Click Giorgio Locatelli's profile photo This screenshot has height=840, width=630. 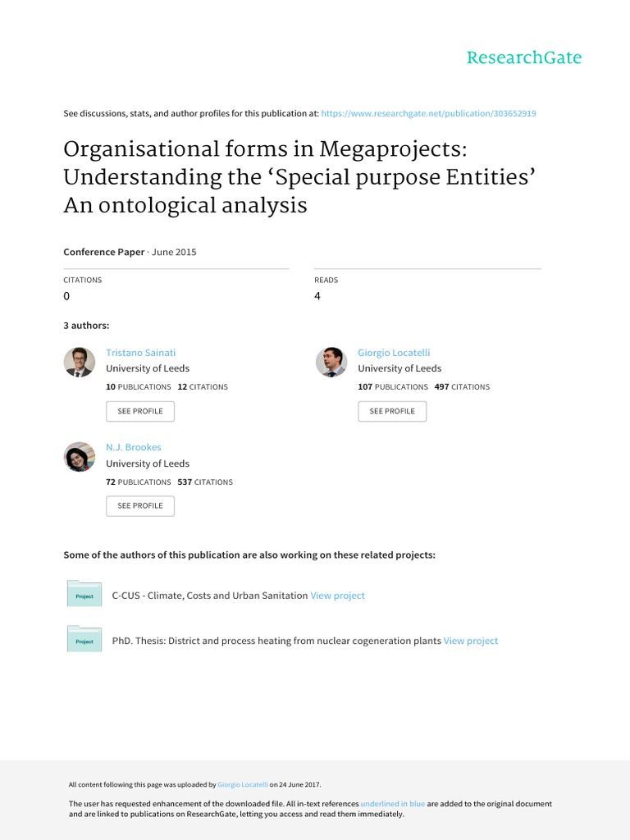[331, 362]
